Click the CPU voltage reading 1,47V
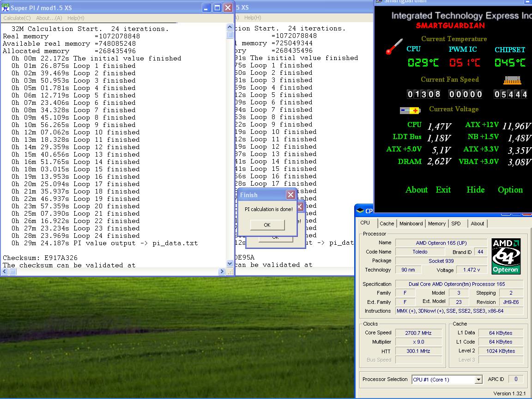The height and width of the screenshot is (399, 532). pos(439,127)
